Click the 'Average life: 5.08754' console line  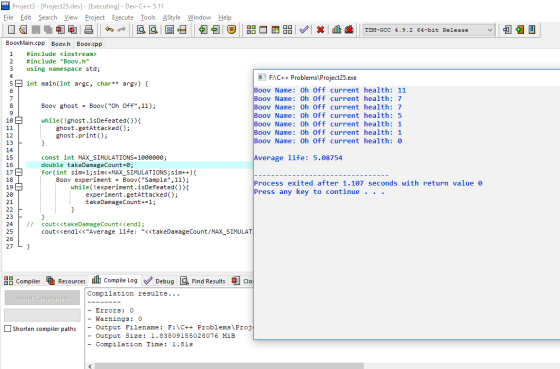[x=298, y=158]
